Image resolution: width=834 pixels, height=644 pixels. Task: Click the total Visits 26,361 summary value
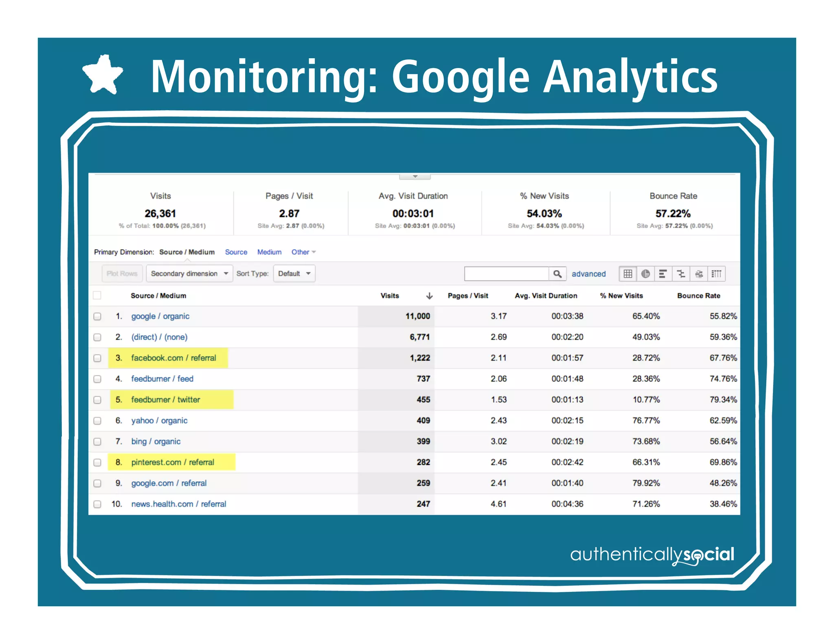[160, 214]
